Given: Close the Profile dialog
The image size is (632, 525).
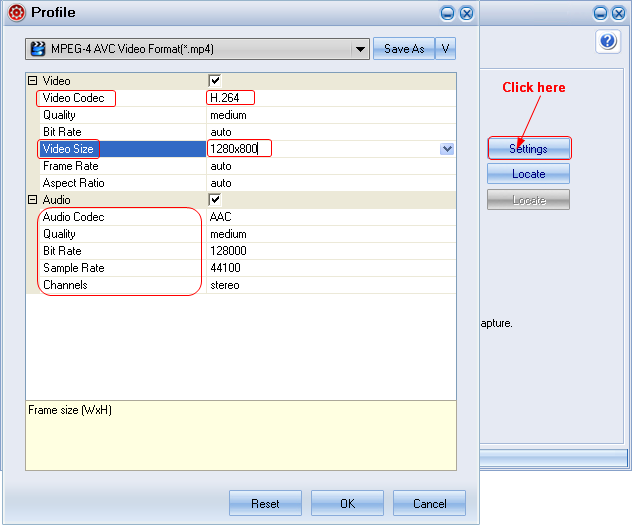Looking at the screenshot, I should 467,13.
